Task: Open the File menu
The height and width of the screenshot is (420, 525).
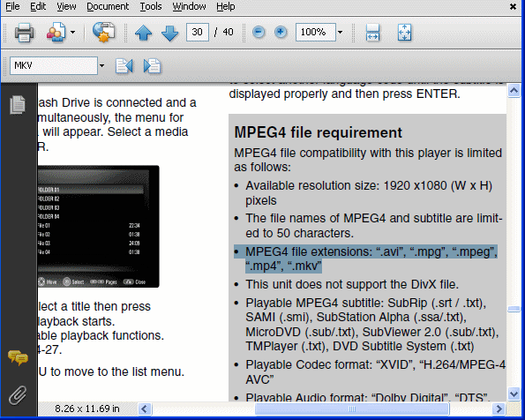Action: (12, 6)
